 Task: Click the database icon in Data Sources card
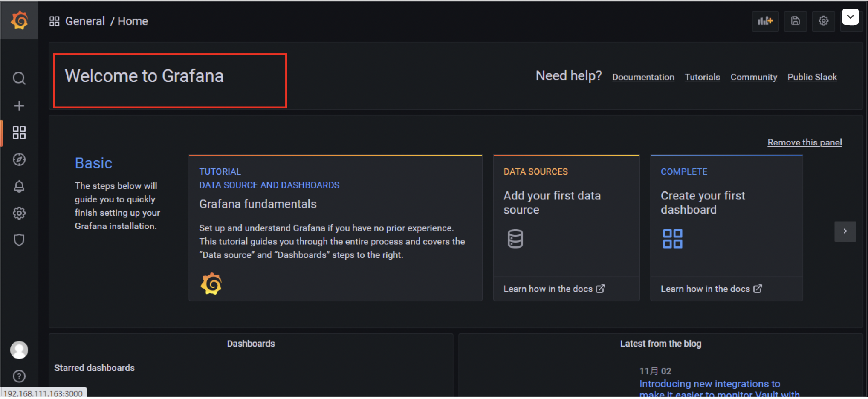515,239
